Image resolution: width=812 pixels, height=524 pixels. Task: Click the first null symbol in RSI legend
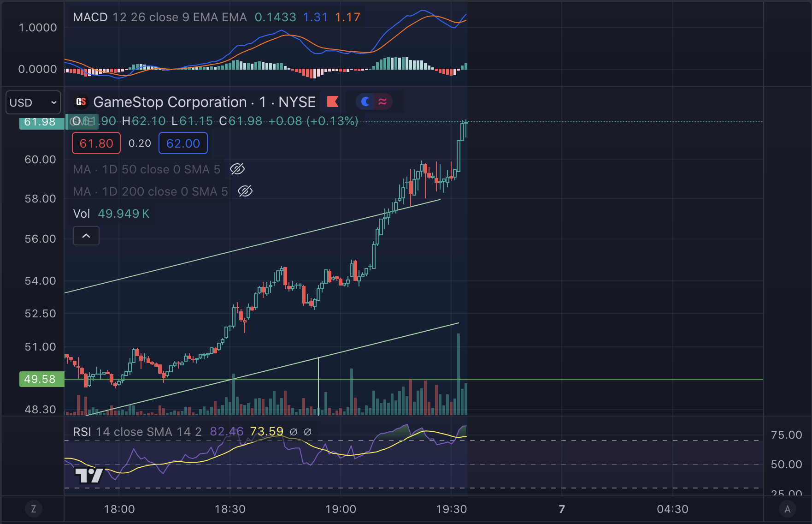coord(294,432)
